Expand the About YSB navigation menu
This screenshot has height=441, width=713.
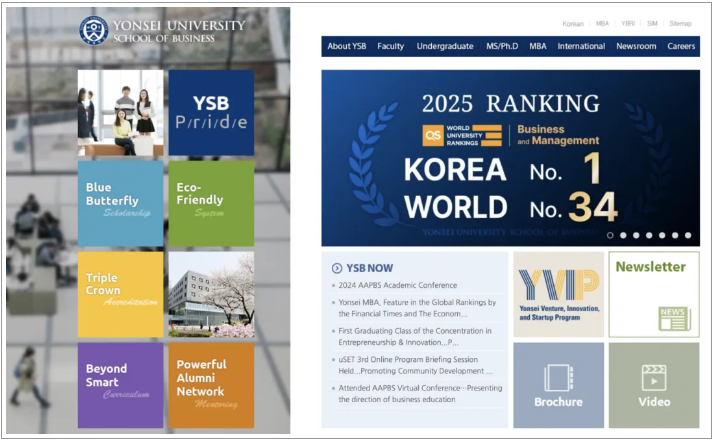tap(346, 46)
